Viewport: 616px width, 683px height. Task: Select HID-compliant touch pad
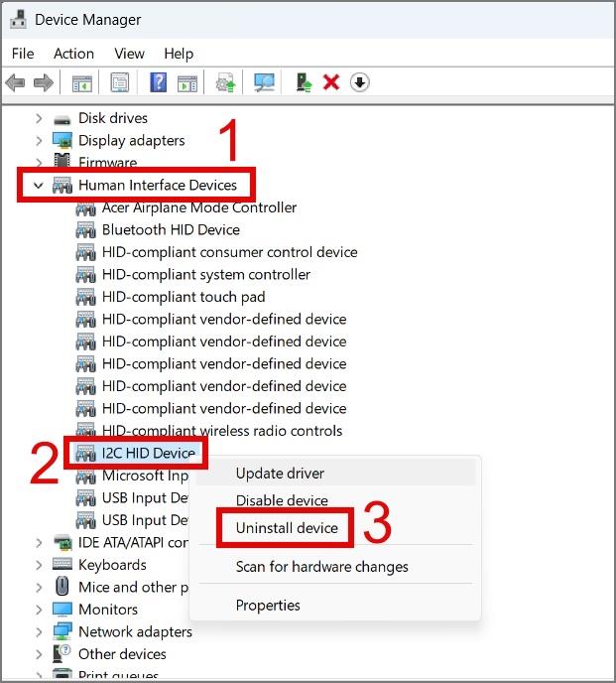184,297
